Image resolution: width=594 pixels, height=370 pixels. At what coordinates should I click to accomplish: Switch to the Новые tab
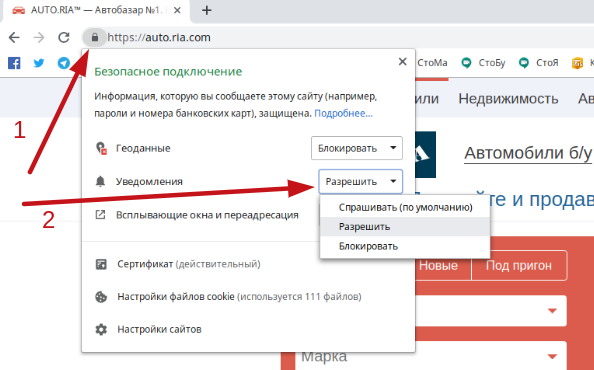tap(438, 265)
